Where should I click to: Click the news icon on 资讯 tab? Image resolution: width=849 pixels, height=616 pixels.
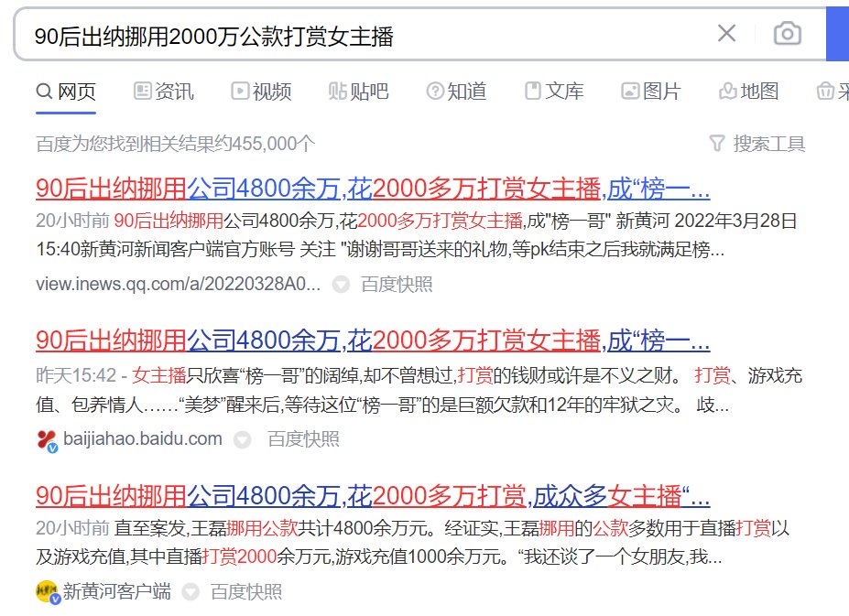tap(142, 91)
